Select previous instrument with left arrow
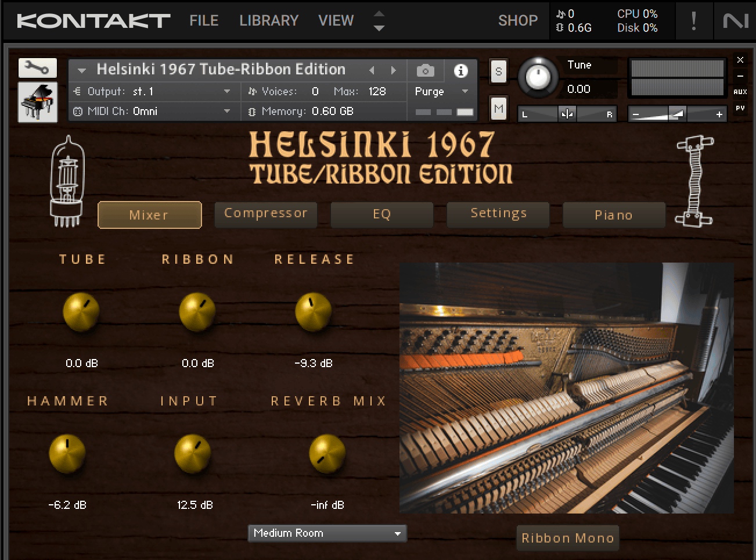 pyautogui.click(x=372, y=70)
